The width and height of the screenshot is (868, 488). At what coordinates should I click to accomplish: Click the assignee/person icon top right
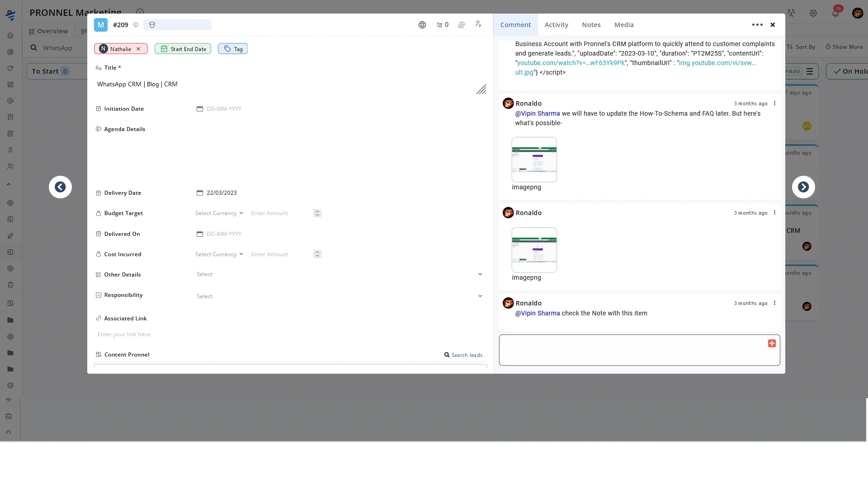(478, 24)
